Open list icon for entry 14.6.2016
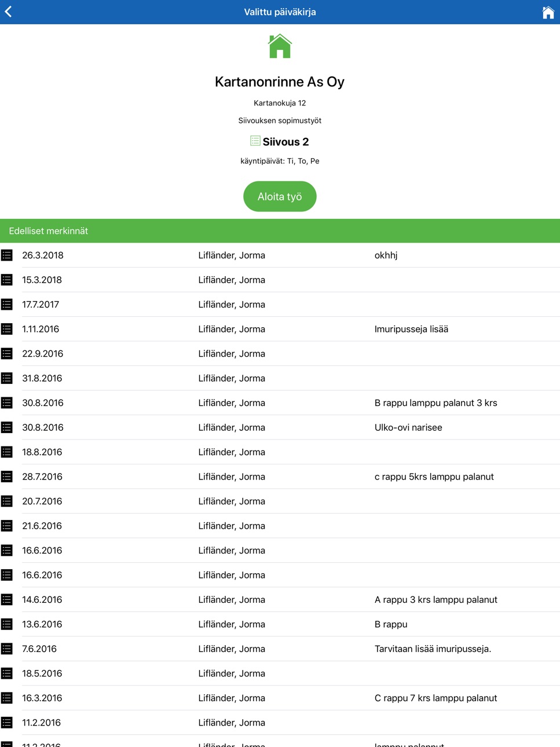This screenshot has width=560, height=747. tap(7, 599)
